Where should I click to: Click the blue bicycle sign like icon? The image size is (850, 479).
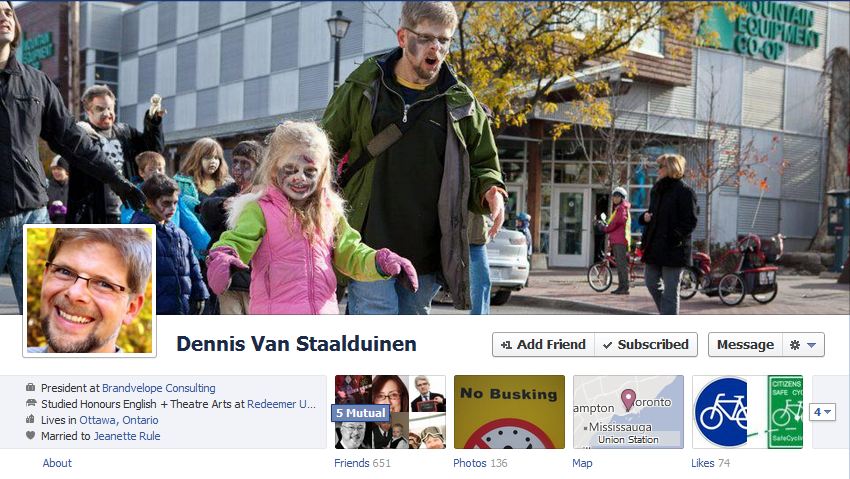(720, 412)
